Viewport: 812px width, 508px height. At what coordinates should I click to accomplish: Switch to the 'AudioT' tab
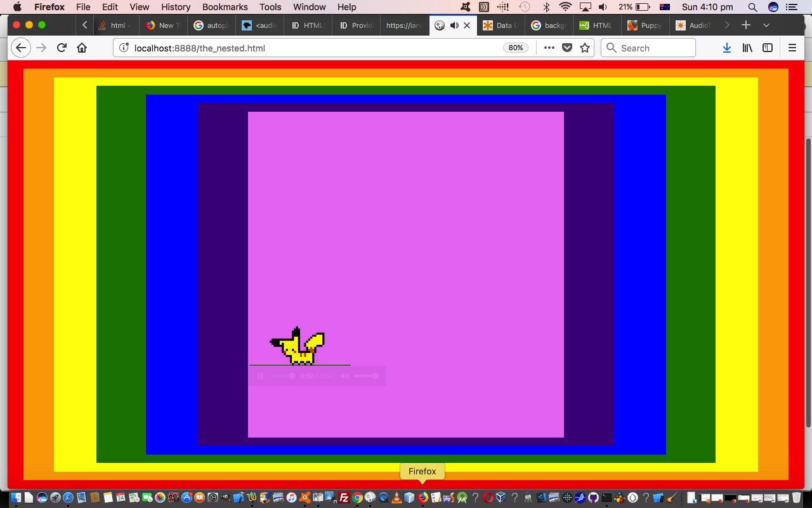[x=695, y=25]
